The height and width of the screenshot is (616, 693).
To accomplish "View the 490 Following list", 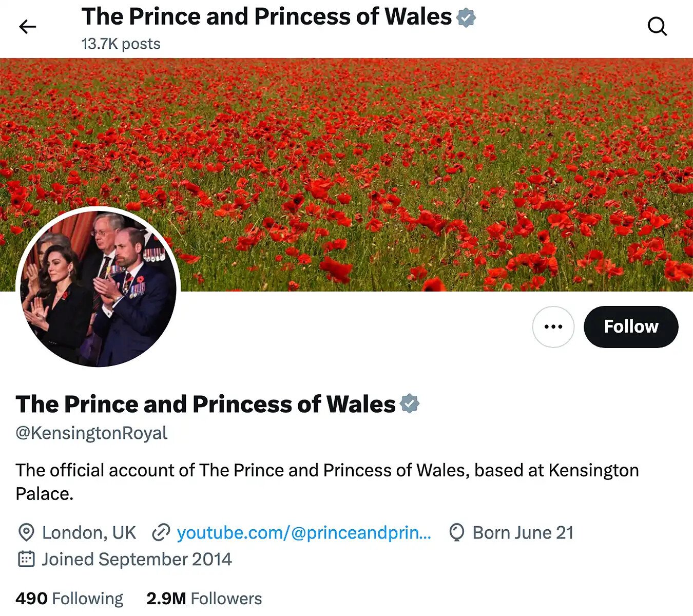I will 69,599.
